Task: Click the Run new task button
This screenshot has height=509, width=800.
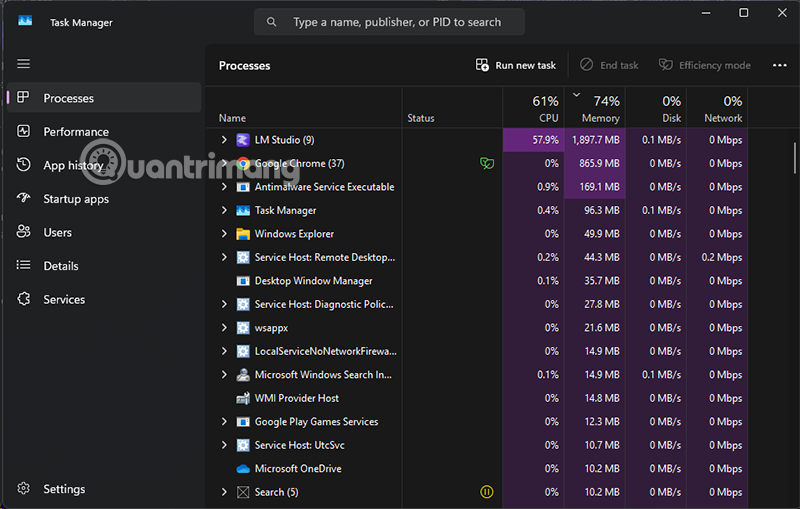Action: tap(516, 65)
